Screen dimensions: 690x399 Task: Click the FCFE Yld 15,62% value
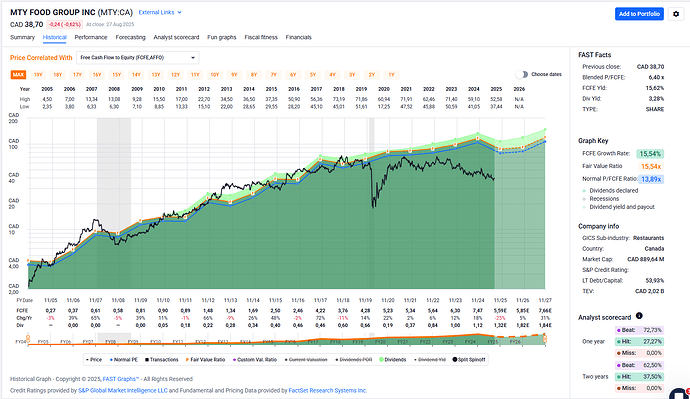654,88
